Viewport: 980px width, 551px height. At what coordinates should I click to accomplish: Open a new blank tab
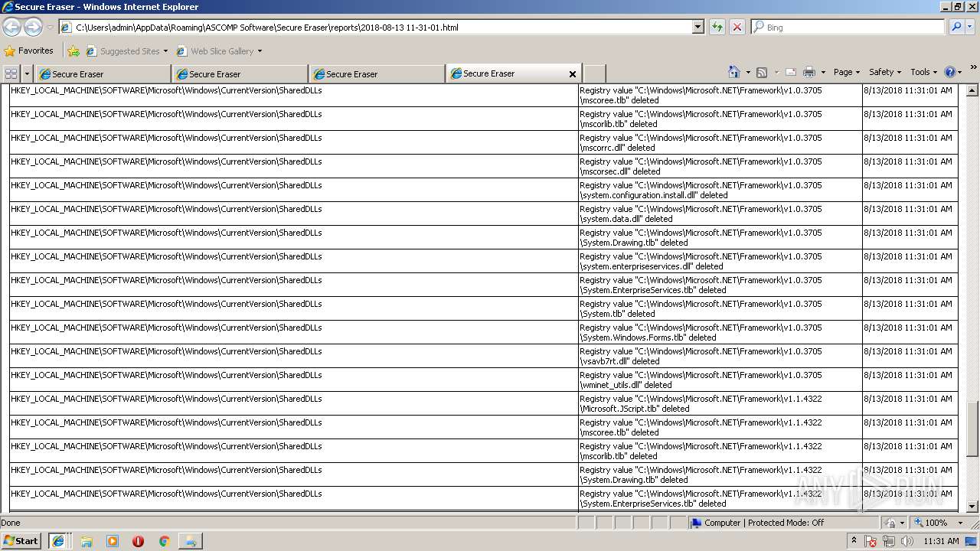(x=594, y=74)
